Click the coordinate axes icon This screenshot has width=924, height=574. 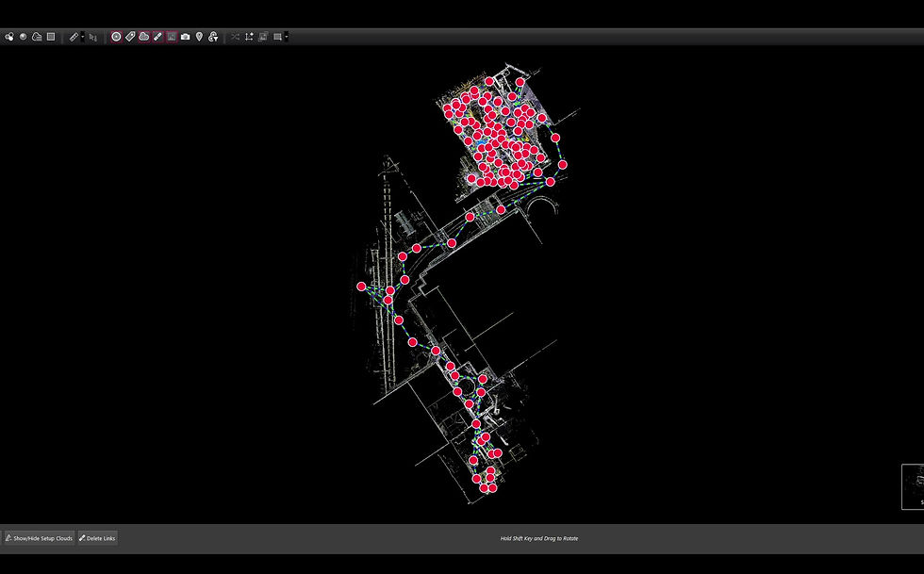pyautogui.click(x=249, y=37)
